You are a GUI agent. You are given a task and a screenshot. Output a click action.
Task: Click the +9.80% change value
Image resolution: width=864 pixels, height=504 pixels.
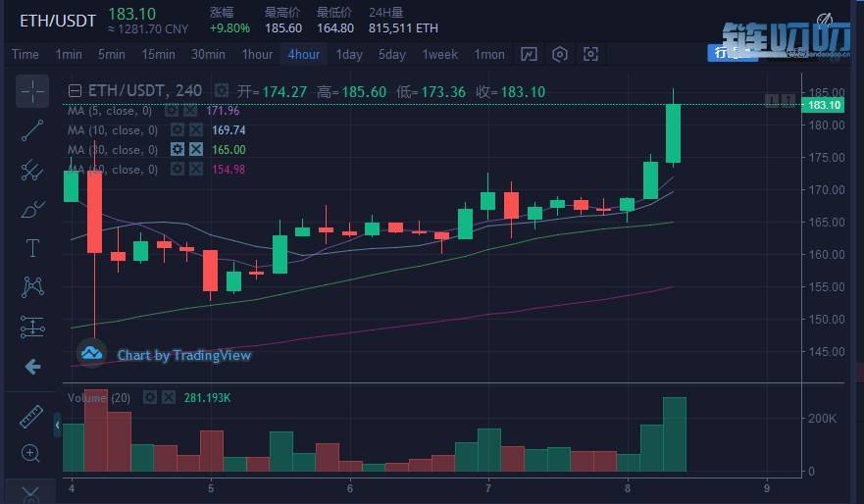(229, 28)
